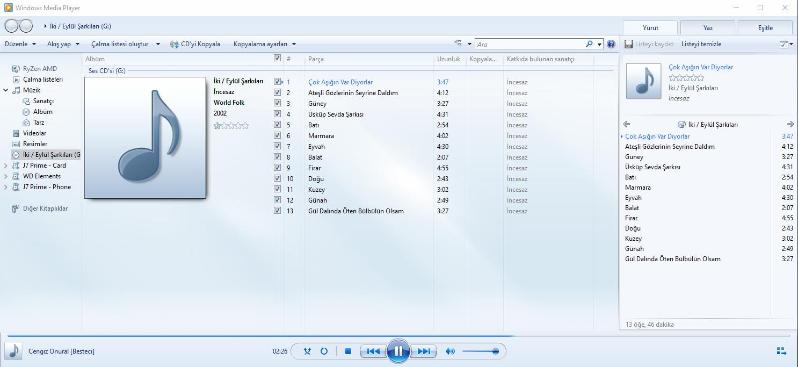This screenshot has width=798, height=367.
Task: Uncheck track 3 Güney checkbox
Action: coord(277,103)
